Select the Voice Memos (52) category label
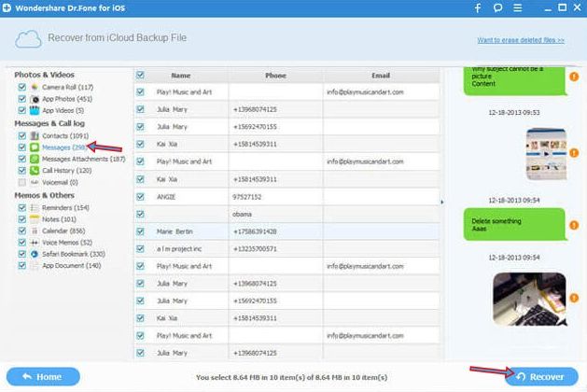Viewport: 587px width, 392px height. tap(67, 243)
